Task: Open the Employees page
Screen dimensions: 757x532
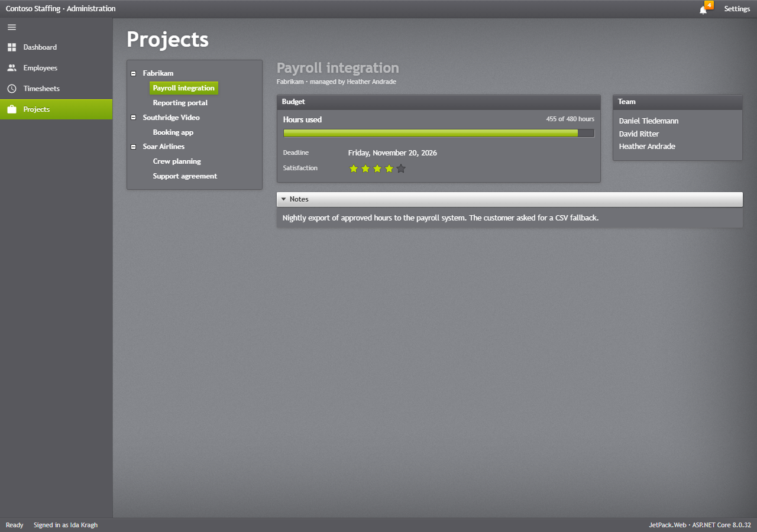Action: click(x=56, y=68)
